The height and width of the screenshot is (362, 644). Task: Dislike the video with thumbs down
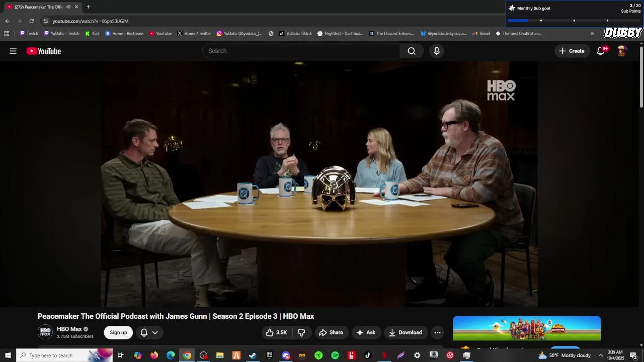(x=301, y=332)
